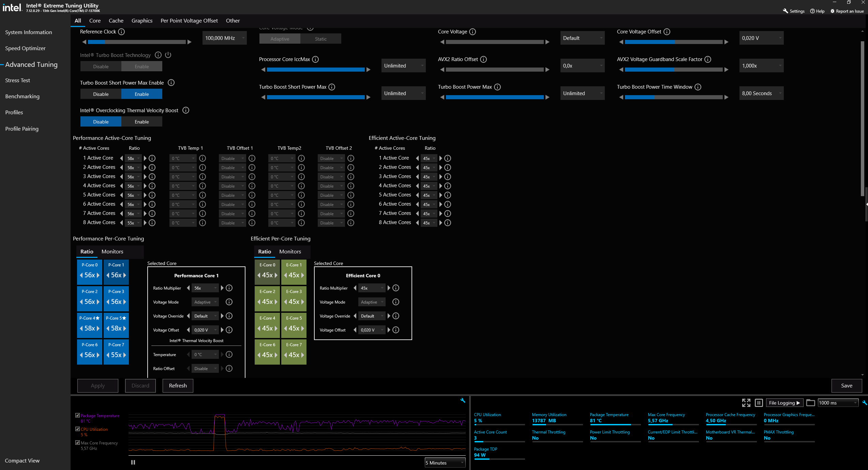Click the Discard button
The width and height of the screenshot is (868, 470).
(140, 386)
